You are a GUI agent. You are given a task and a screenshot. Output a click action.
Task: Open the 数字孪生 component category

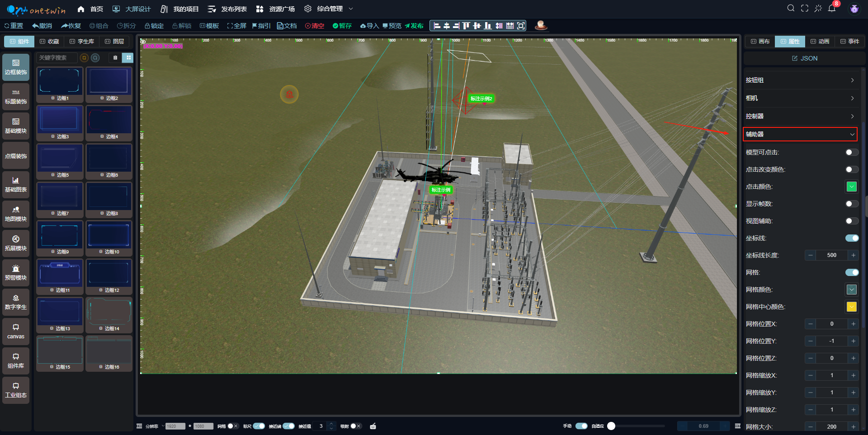[16, 302]
